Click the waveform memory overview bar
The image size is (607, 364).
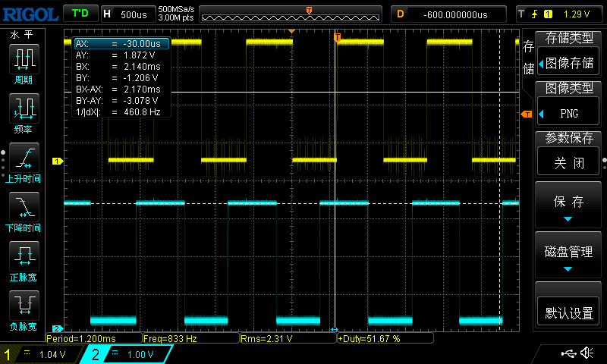(x=291, y=14)
